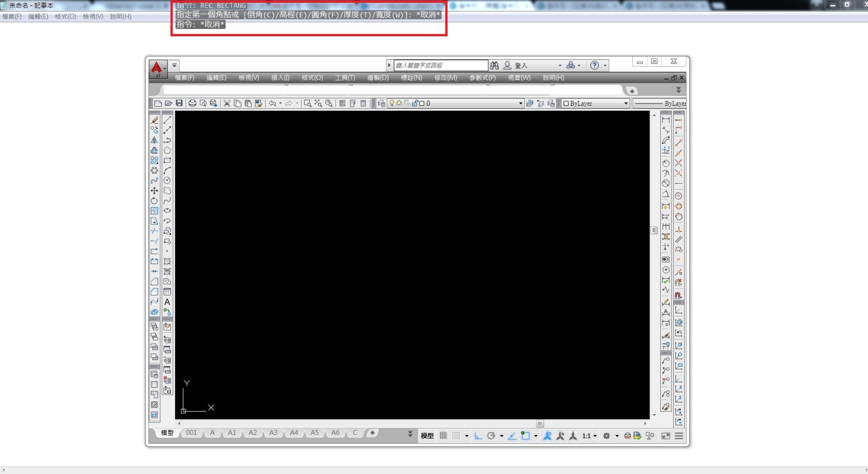Click the Save icon

179,103
